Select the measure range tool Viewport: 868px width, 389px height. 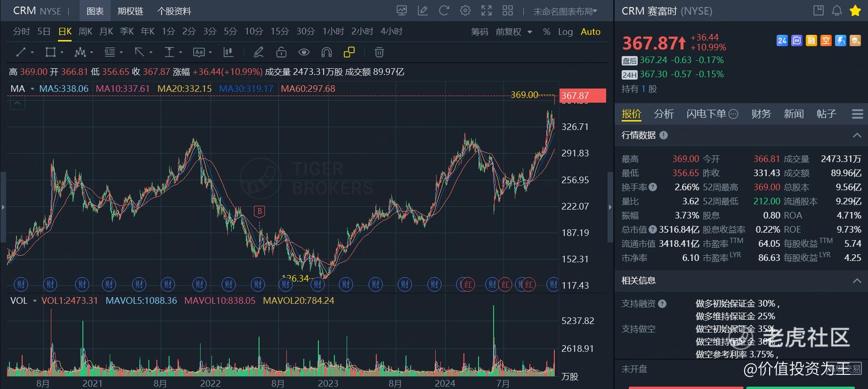(x=169, y=52)
